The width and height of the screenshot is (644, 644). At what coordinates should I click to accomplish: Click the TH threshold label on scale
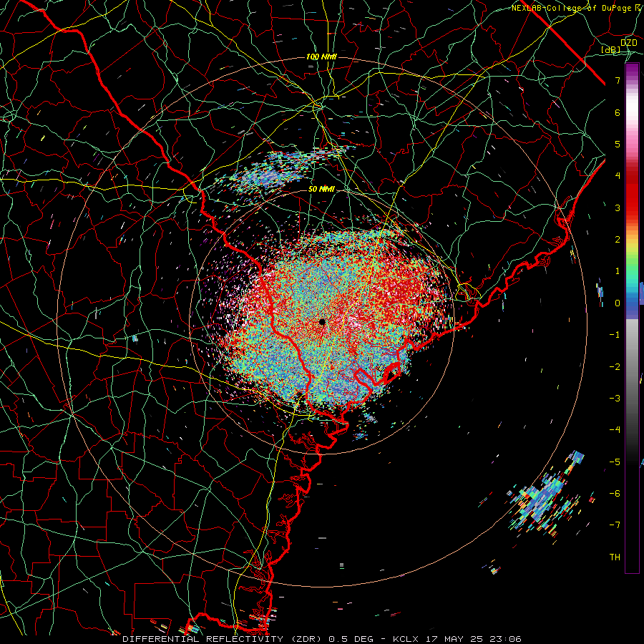pyautogui.click(x=615, y=557)
